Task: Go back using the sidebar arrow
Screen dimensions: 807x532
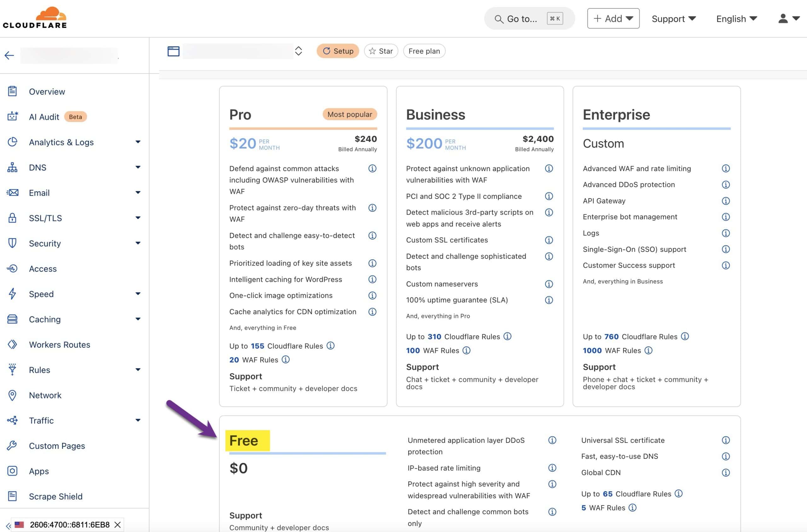Action: click(x=9, y=55)
